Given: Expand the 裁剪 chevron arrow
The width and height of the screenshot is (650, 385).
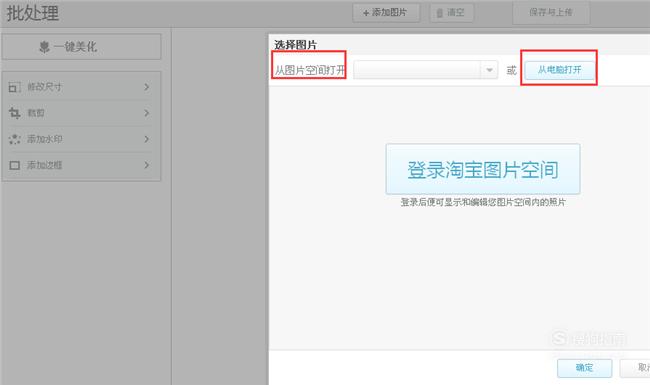Looking at the screenshot, I should [147, 113].
